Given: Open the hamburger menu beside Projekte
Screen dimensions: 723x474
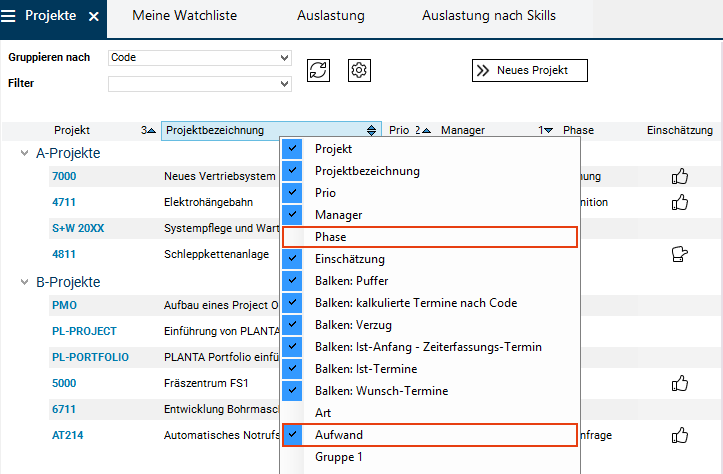Looking at the screenshot, I should [8, 16].
